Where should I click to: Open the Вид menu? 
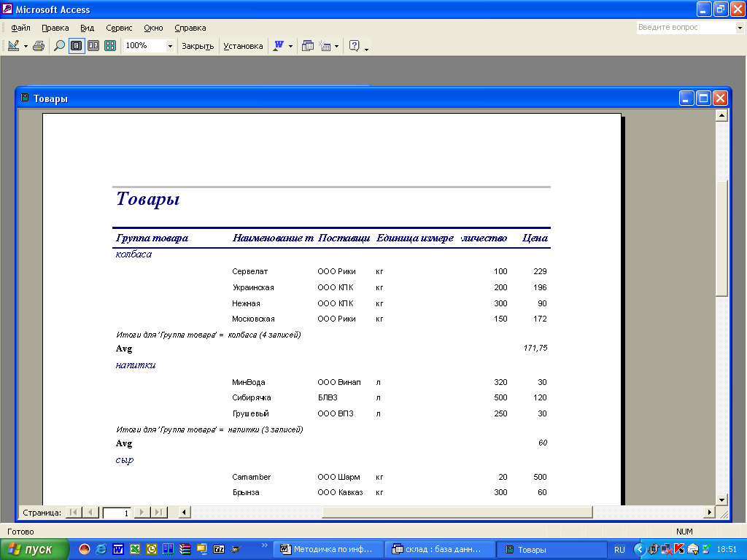88,28
